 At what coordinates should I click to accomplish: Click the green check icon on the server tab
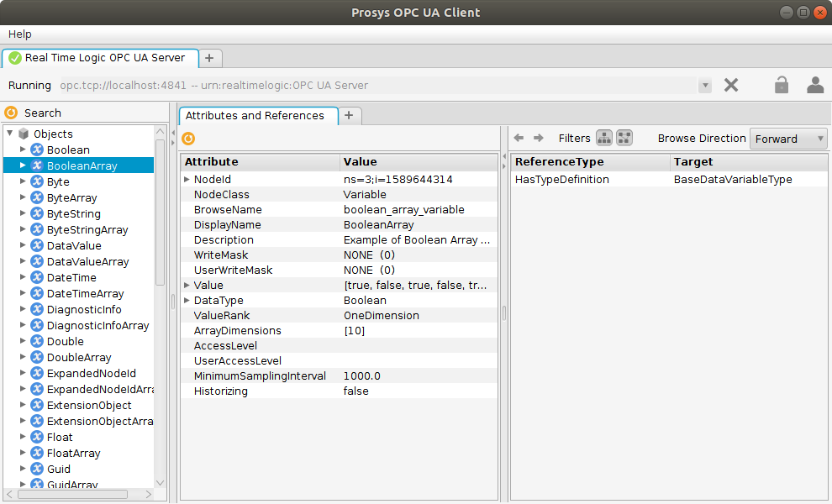click(x=15, y=58)
